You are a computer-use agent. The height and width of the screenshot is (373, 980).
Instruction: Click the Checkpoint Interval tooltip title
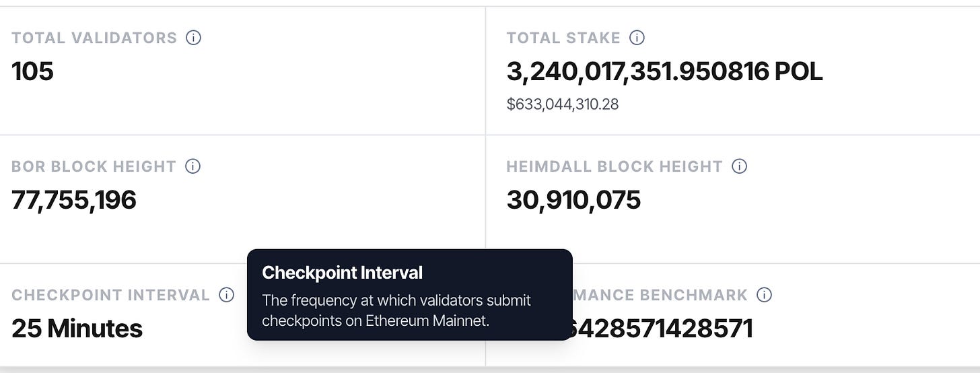(x=342, y=273)
